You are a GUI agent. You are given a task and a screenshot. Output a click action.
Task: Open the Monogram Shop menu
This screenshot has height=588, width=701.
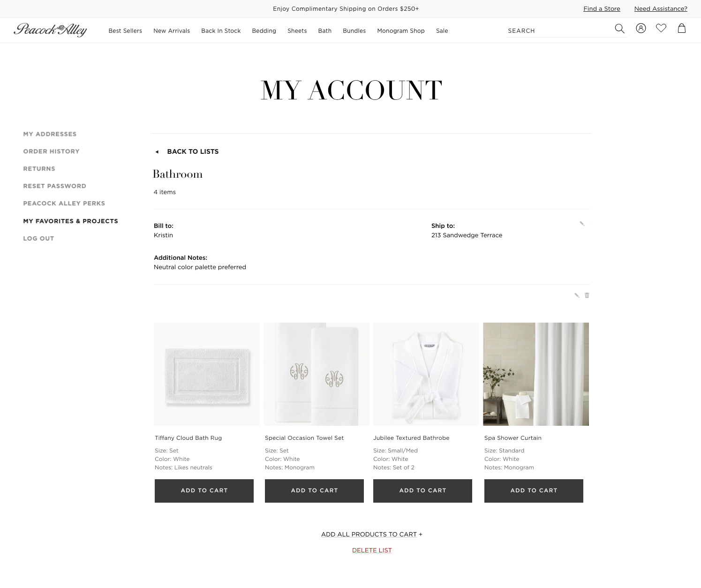pos(400,31)
